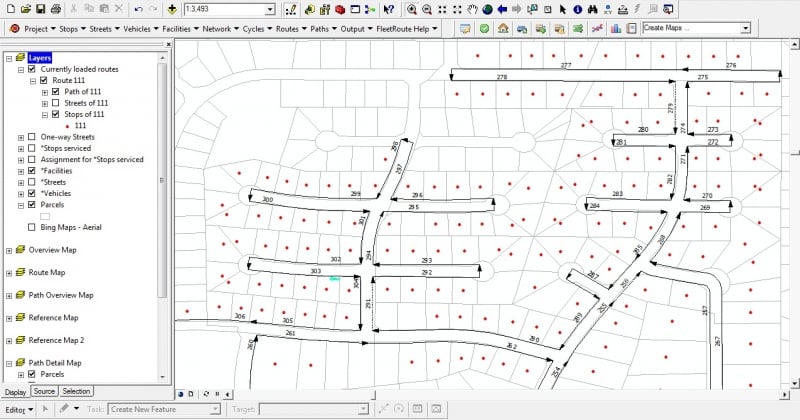This screenshot has height=420, width=800.
Task: Click the truck vehicles icon
Action: point(521,29)
